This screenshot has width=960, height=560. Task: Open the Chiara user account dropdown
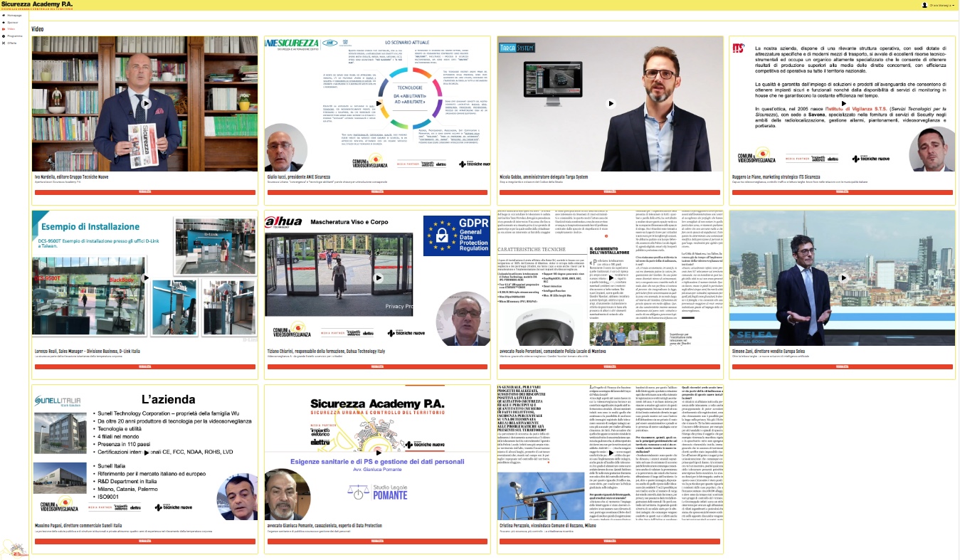pos(938,5)
